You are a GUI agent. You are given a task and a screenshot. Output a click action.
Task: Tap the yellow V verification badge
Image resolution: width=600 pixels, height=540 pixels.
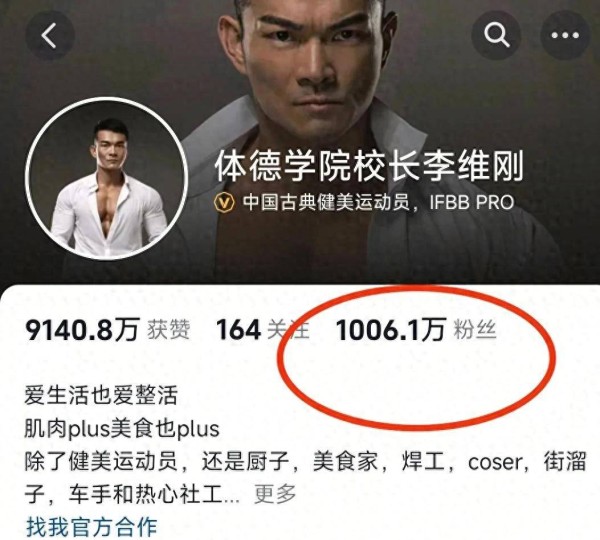(x=224, y=202)
